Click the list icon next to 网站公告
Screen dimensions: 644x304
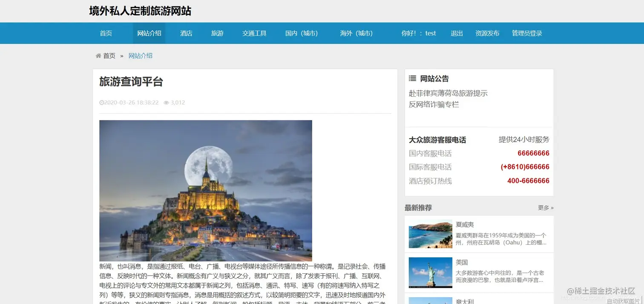pos(412,78)
